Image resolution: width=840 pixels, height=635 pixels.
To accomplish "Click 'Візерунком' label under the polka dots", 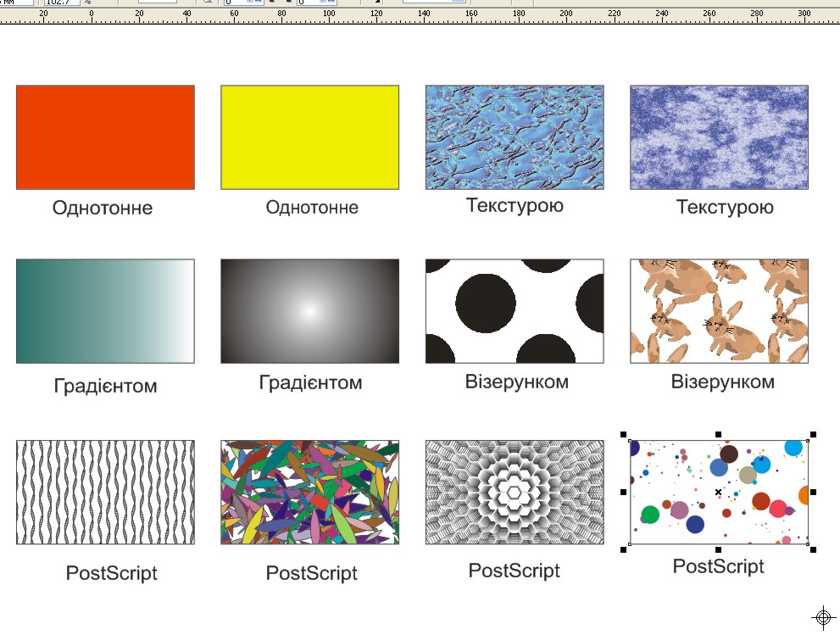I will [x=517, y=382].
